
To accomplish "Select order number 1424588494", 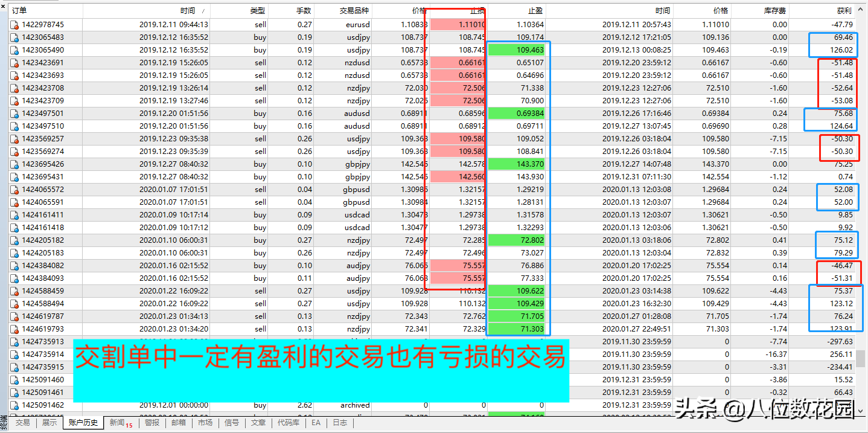I will pyautogui.click(x=43, y=304).
